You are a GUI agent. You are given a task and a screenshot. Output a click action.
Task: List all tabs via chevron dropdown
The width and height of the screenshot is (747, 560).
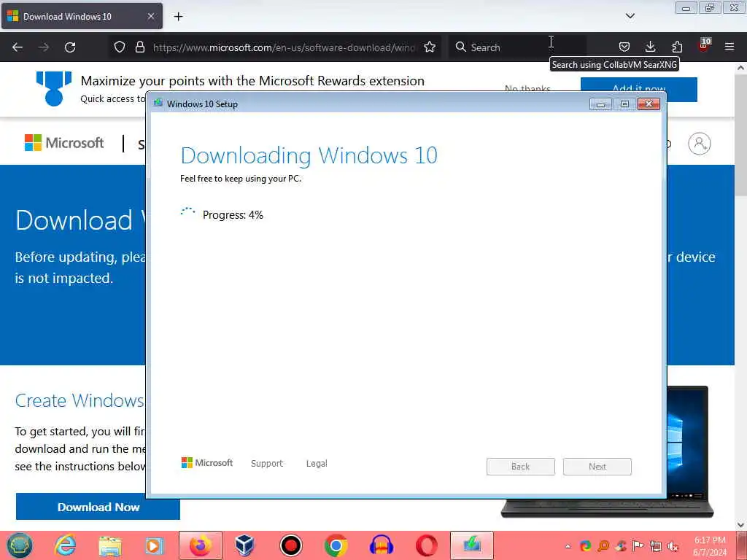tap(630, 16)
